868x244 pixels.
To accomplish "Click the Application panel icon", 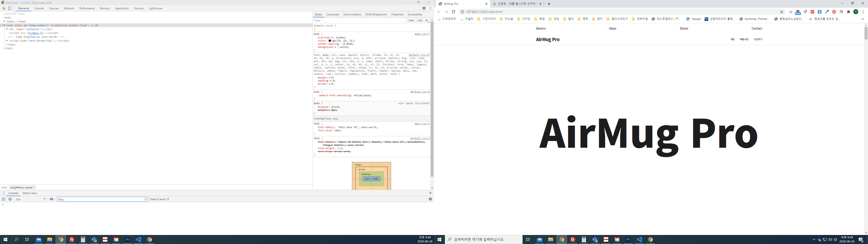I will click(x=122, y=8).
